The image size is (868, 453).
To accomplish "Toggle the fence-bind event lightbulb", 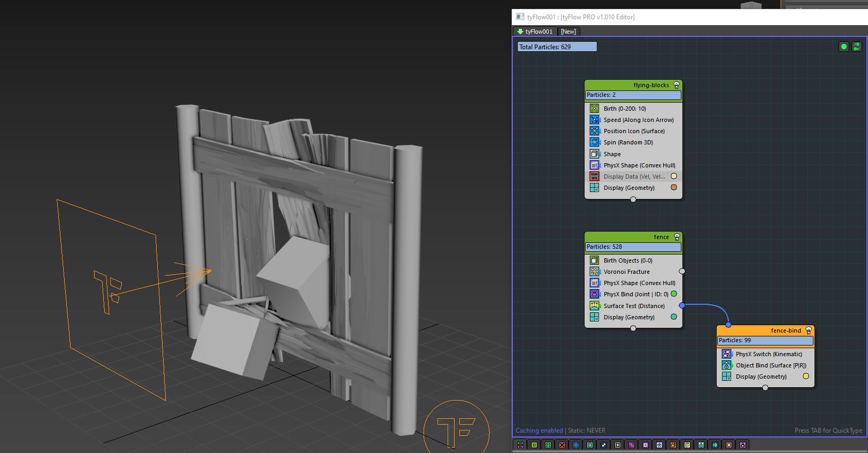I will 809,331.
